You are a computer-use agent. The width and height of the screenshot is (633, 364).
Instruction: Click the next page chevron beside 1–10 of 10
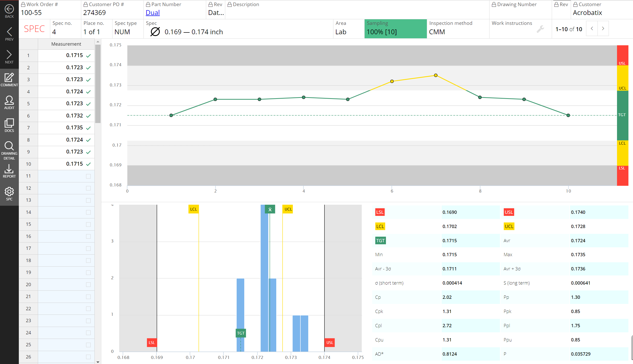click(603, 29)
